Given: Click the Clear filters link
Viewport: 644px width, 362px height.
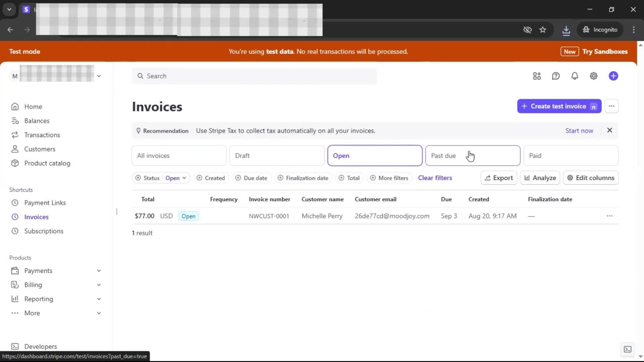Looking at the screenshot, I should click(x=435, y=178).
